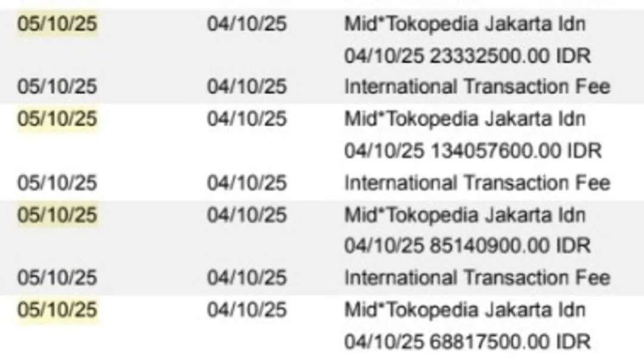This screenshot has width=644, height=362.
Task: Click middle-column 04/10/25 beside Mid*Tokopedia 134057600.00 entry
Action: point(247,119)
